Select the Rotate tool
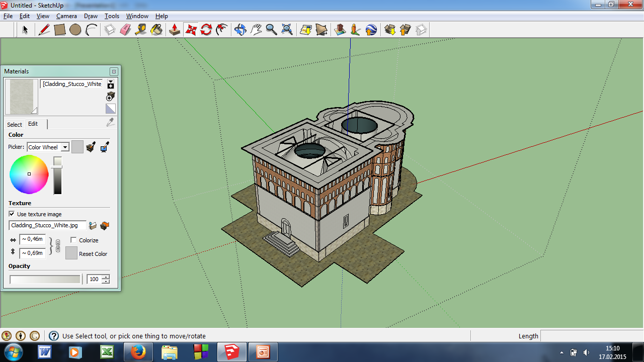 [206, 30]
